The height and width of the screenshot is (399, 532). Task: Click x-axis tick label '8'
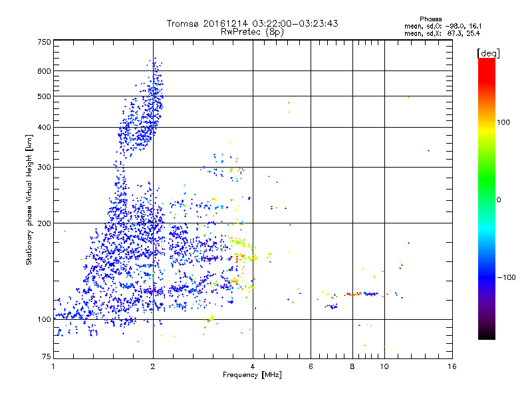tap(352, 366)
